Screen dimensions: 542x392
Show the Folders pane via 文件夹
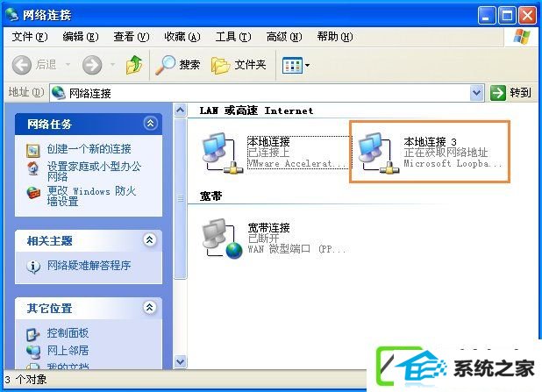click(239, 65)
